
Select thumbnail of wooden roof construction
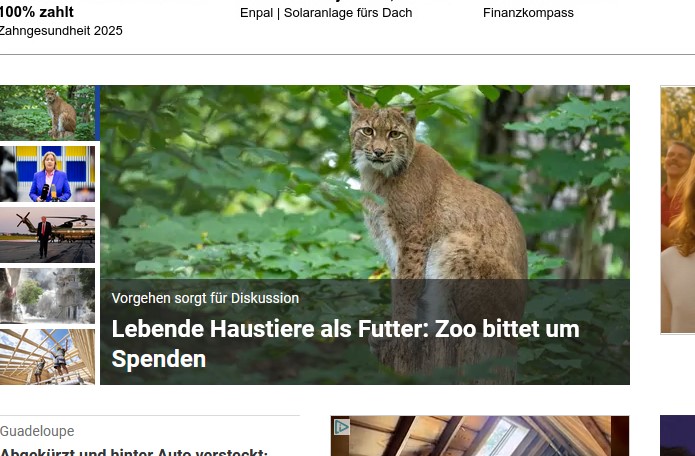click(x=47, y=356)
